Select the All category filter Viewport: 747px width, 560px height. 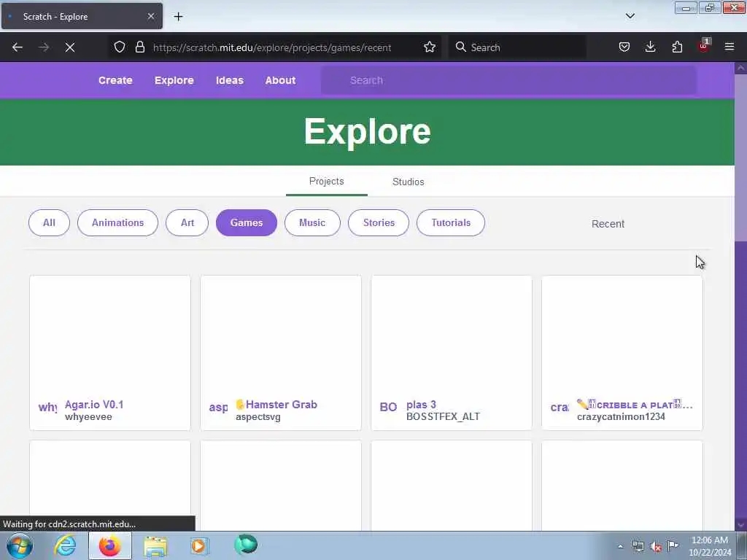click(x=49, y=223)
